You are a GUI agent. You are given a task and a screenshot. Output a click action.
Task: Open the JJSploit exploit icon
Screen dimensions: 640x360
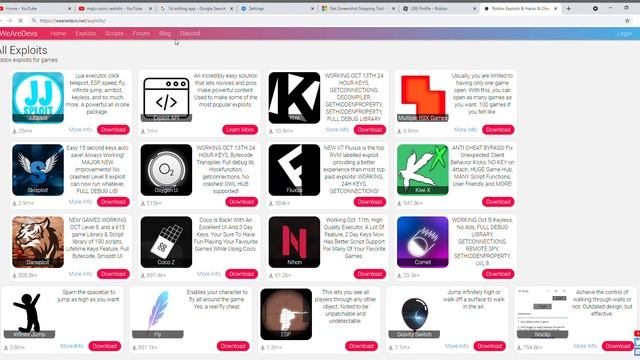pos(38,98)
